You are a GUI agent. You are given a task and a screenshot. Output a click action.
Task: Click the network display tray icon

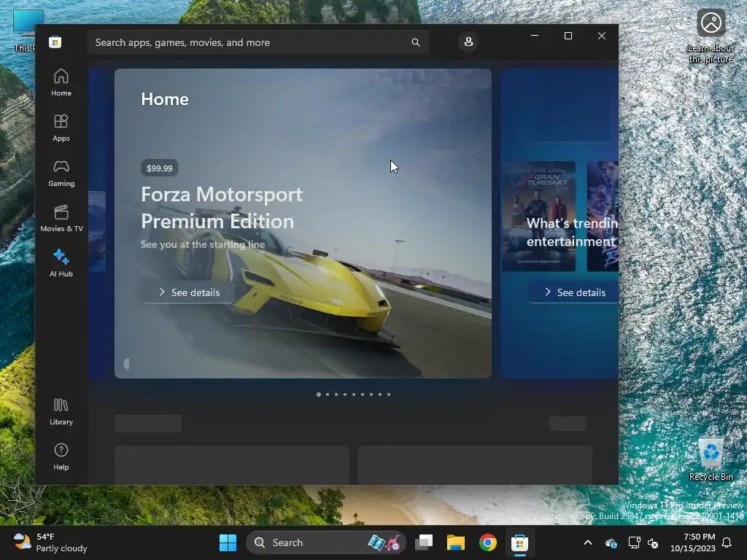[634, 542]
